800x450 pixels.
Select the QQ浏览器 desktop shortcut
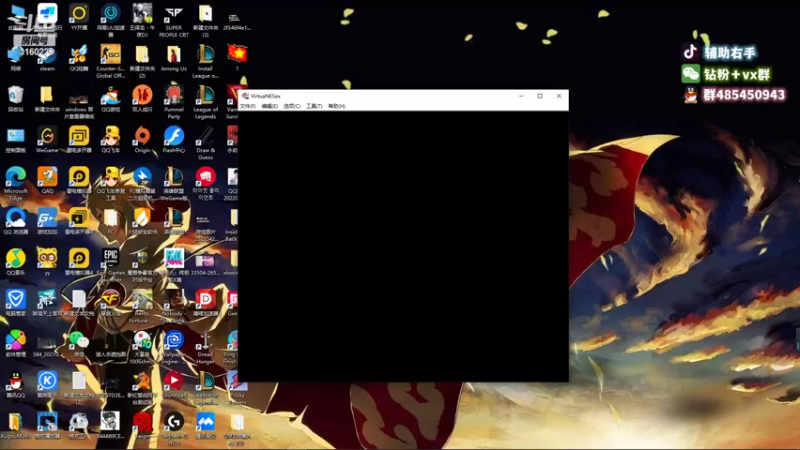click(x=15, y=221)
